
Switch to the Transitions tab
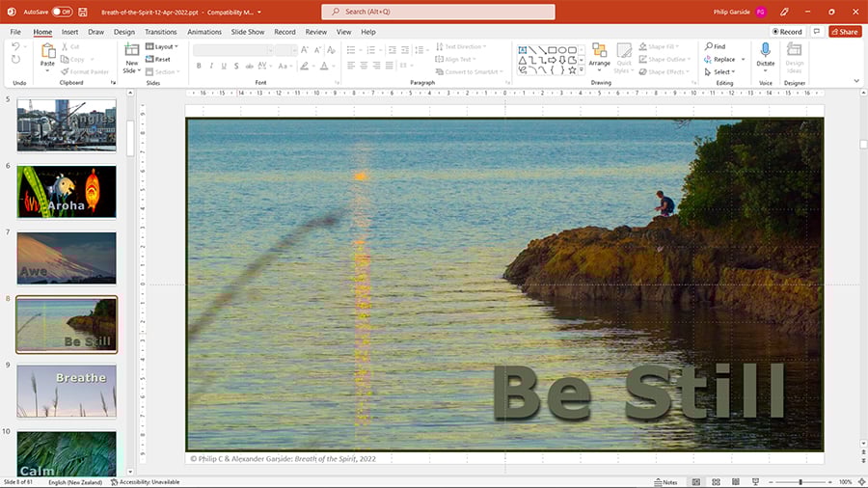point(160,32)
